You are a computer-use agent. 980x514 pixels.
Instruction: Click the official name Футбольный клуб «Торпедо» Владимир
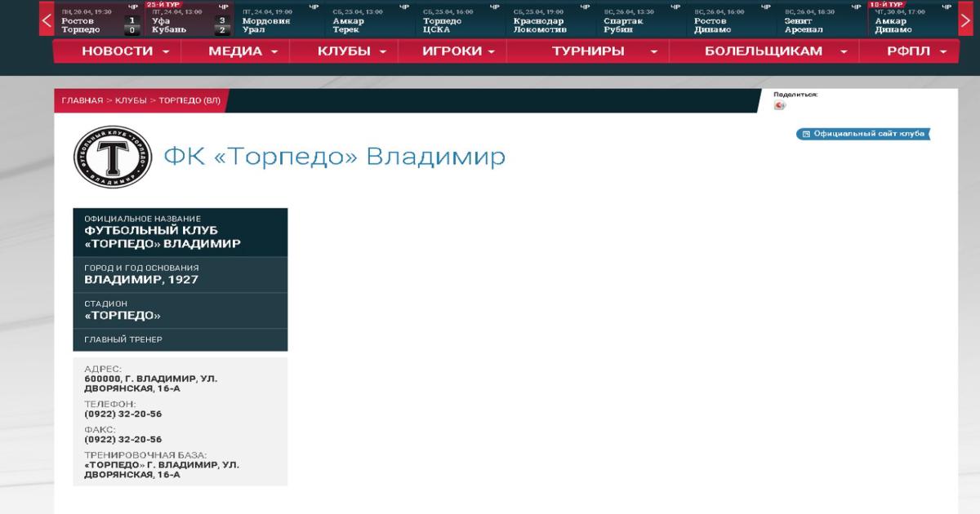(163, 237)
